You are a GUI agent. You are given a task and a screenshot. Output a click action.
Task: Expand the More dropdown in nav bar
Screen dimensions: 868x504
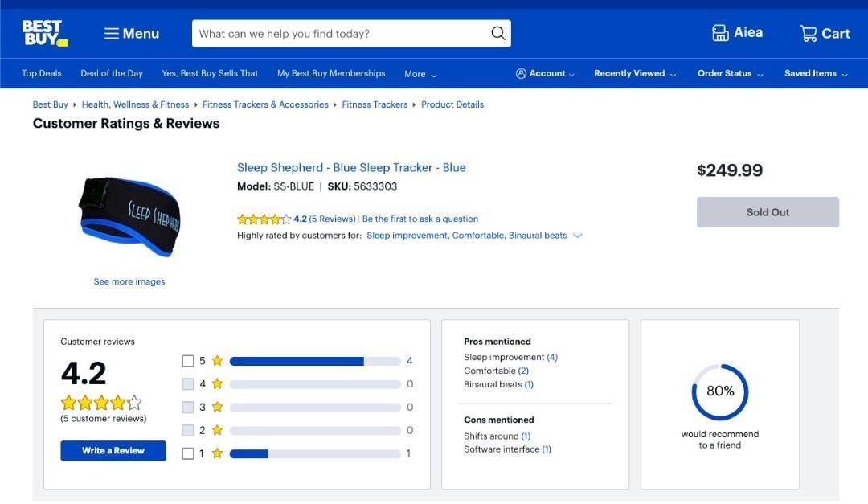[420, 74]
